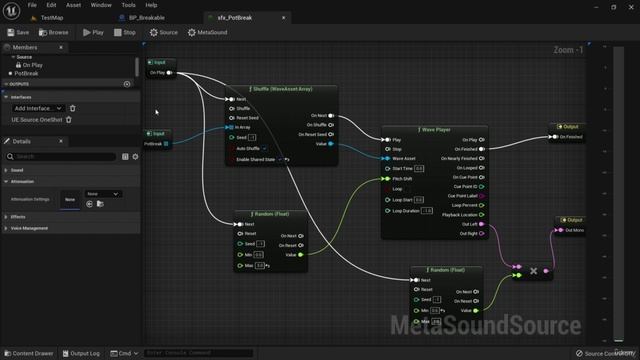Viewport: 640px width, 360px height.
Task: Click Shuffle node Value output pin
Action: click(331, 144)
